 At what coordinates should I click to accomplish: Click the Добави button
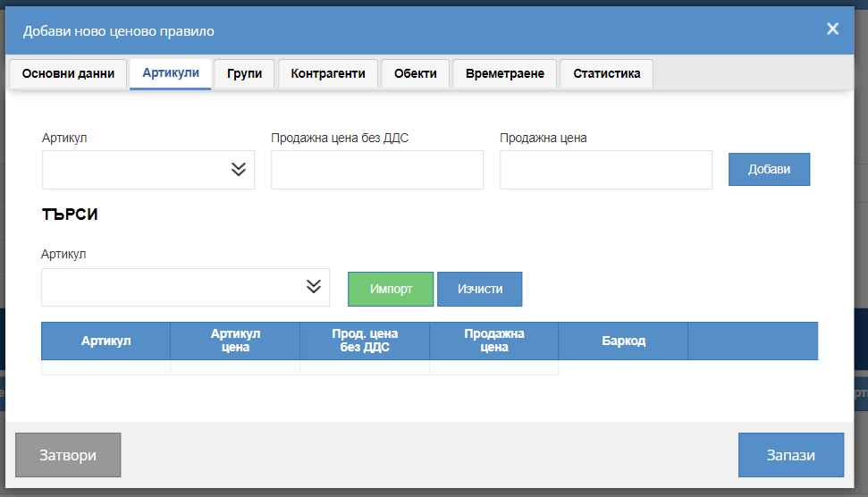[x=769, y=169]
